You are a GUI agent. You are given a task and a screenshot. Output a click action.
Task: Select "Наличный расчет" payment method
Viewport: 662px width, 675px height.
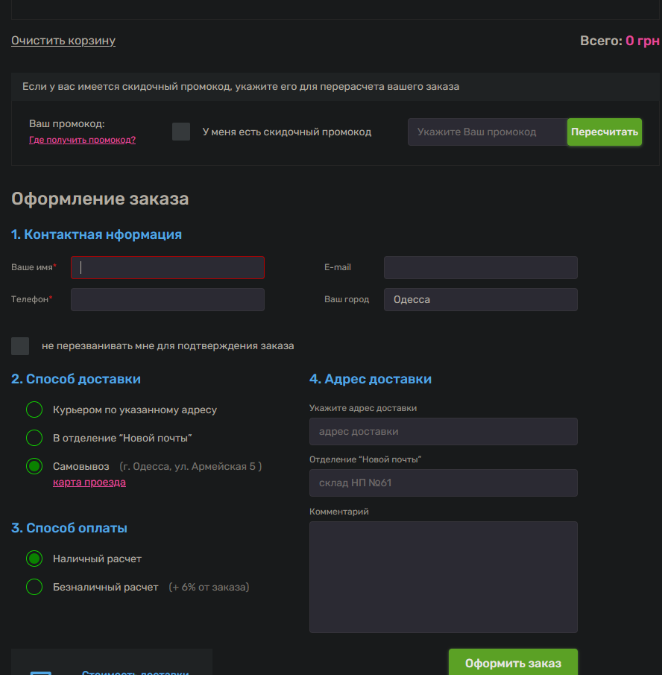click(35, 559)
